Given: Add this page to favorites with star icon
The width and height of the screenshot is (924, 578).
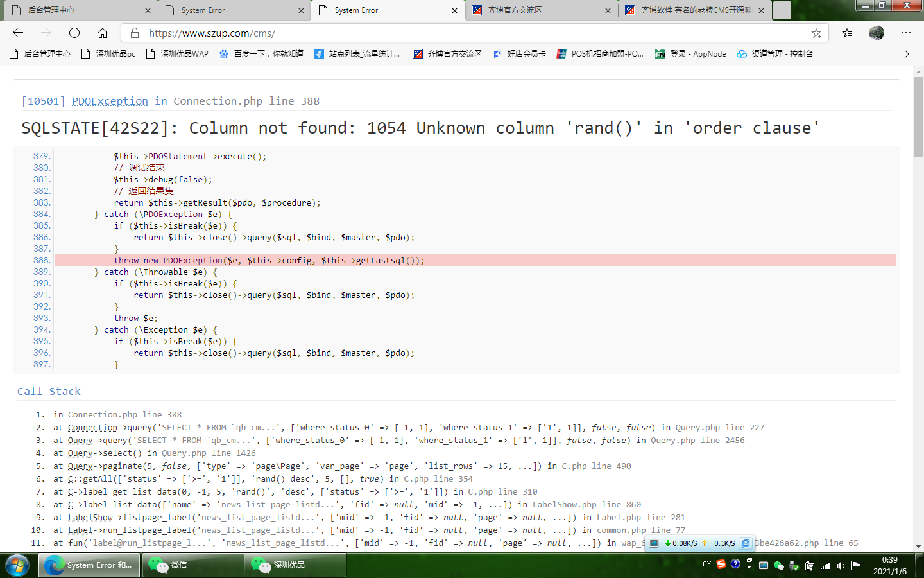Looking at the screenshot, I should pos(816,33).
